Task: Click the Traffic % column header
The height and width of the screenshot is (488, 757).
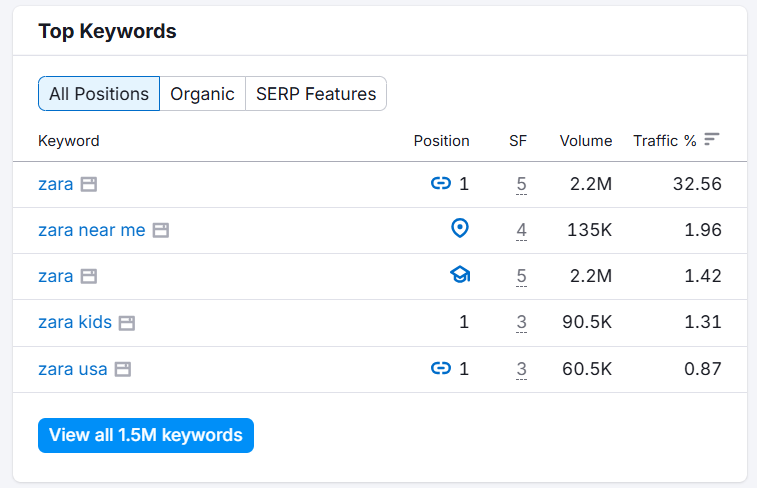Action: tap(665, 140)
